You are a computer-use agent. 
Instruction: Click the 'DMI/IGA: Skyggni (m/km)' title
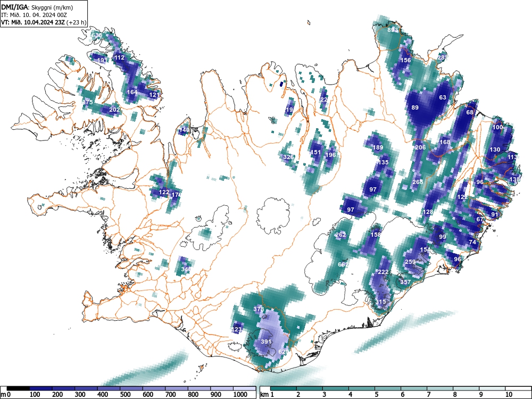37,7
